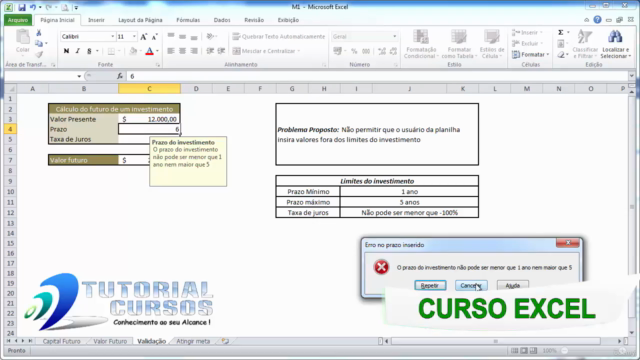Open Formatação Condicional menu
The width and height of the screenshot is (640, 360).
(421, 44)
